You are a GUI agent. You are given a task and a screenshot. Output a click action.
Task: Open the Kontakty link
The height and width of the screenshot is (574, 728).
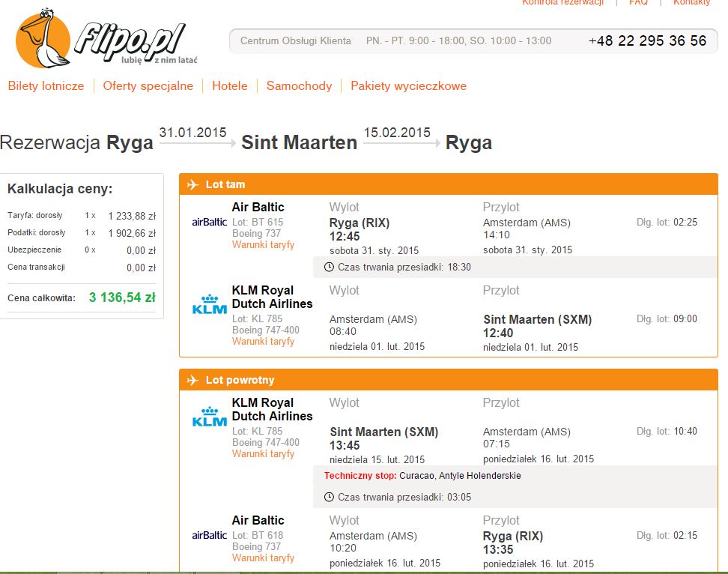pyautogui.click(x=692, y=2)
